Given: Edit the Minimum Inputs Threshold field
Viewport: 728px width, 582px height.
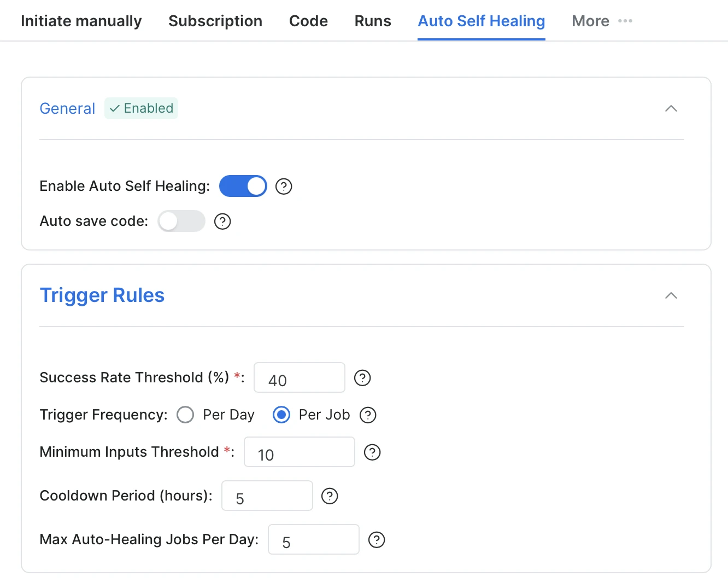Looking at the screenshot, I should (300, 452).
